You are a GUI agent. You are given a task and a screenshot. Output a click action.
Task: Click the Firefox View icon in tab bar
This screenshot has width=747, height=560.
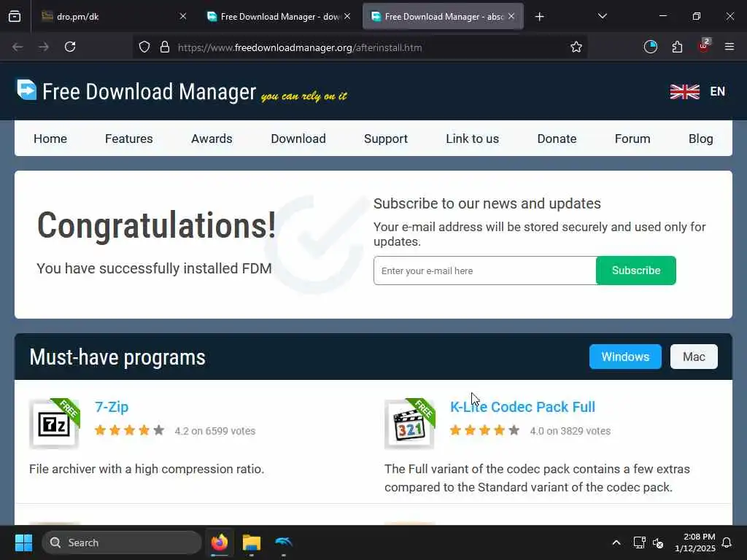pyautogui.click(x=15, y=16)
